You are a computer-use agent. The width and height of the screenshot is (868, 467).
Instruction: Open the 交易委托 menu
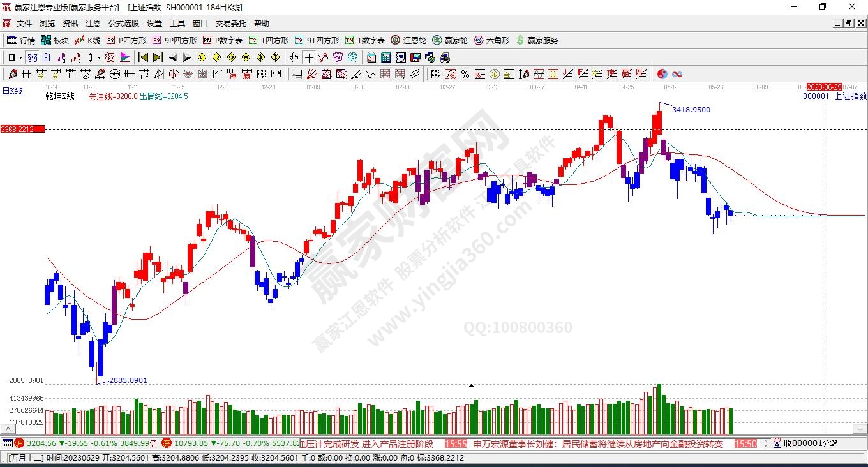click(x=230, y=24)
